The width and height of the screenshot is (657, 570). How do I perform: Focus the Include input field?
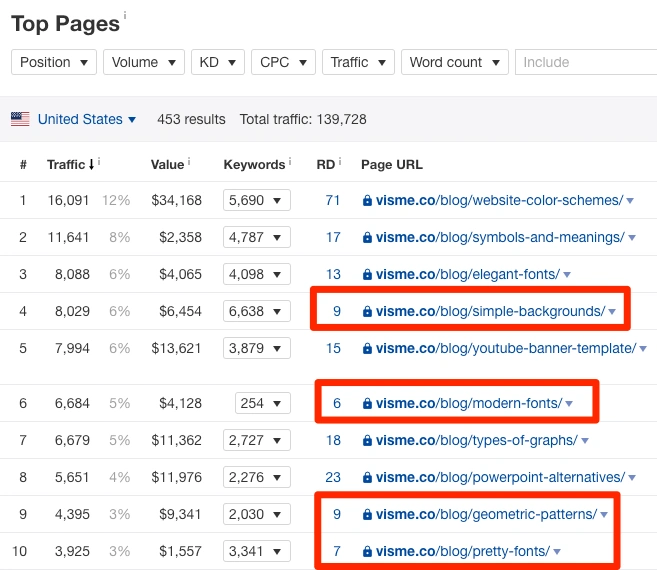[586, 62]
